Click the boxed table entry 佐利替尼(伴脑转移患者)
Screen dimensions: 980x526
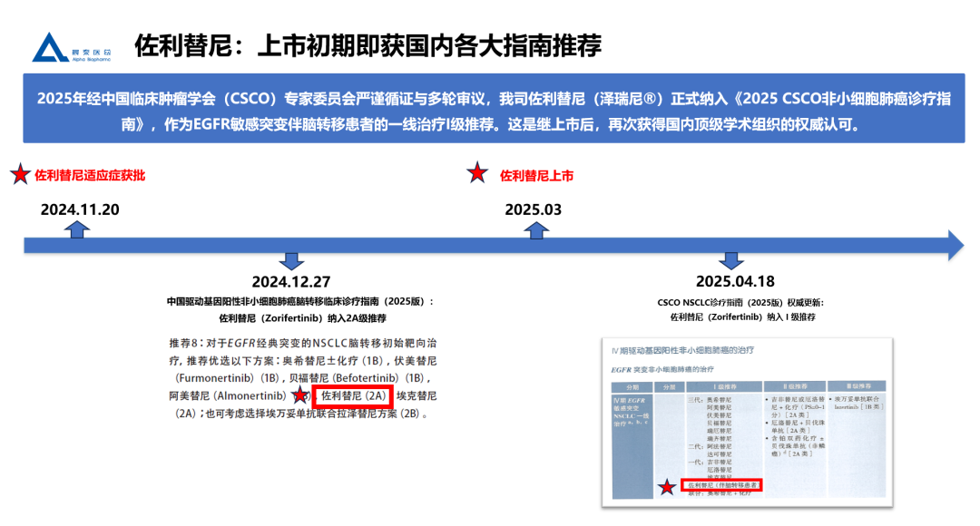pyautogui.click(x=721, y=485)
